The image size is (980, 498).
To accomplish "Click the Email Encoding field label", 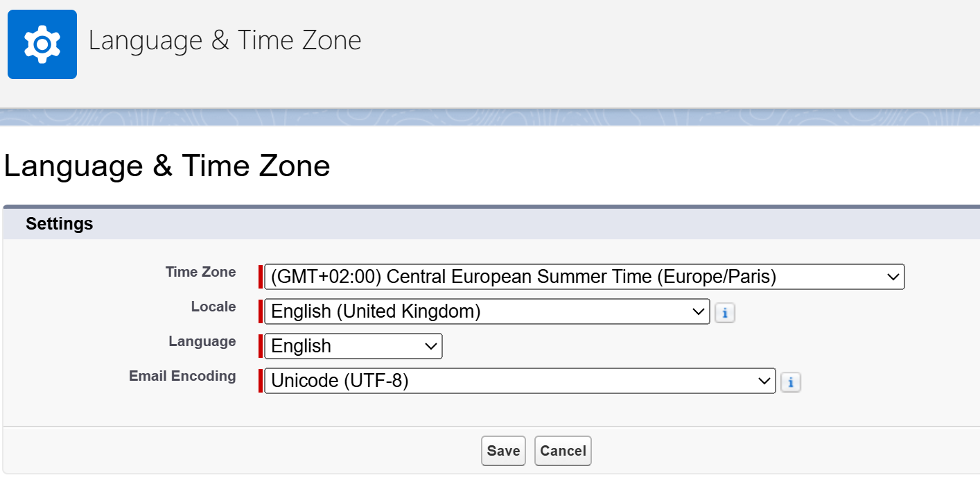I will [182, 376].
